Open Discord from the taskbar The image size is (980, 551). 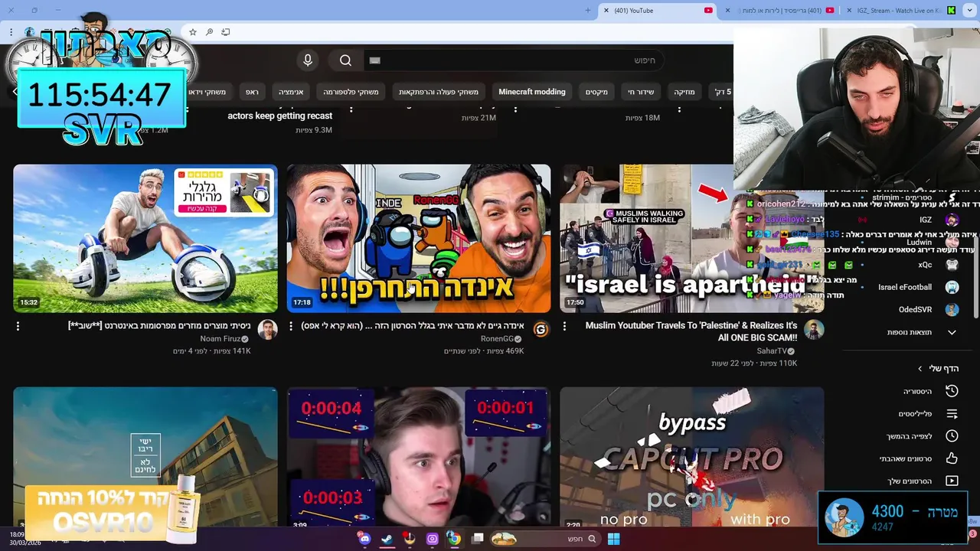[364, 539]
